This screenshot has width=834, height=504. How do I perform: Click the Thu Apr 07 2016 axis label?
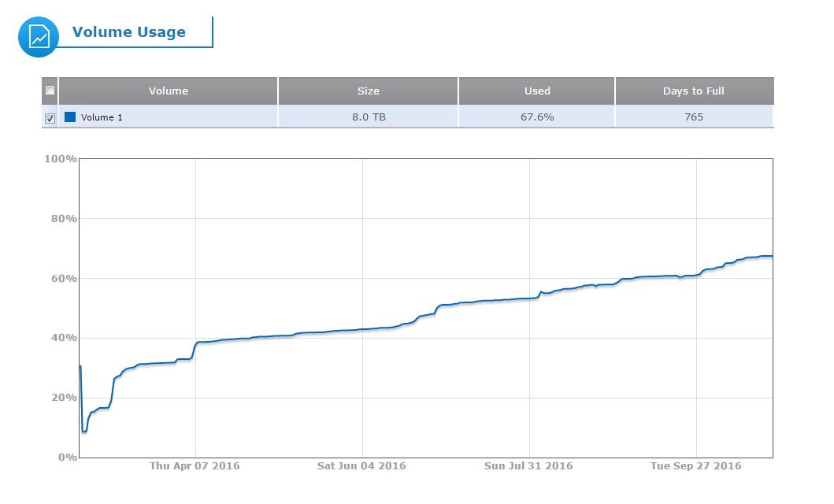tap(195, 466)
